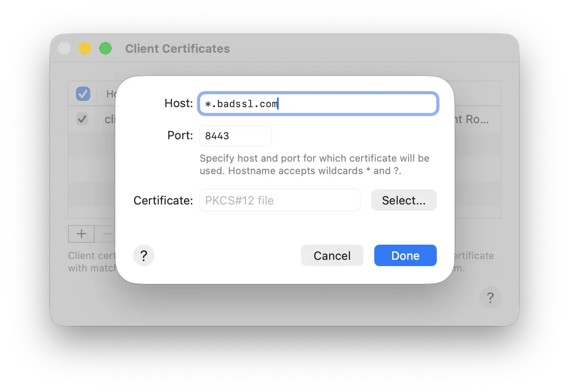This screenshot has height=392, width=569.
Task: Click the Client Certificates window title
Action: pyautogui.click(x=177, y=49)
